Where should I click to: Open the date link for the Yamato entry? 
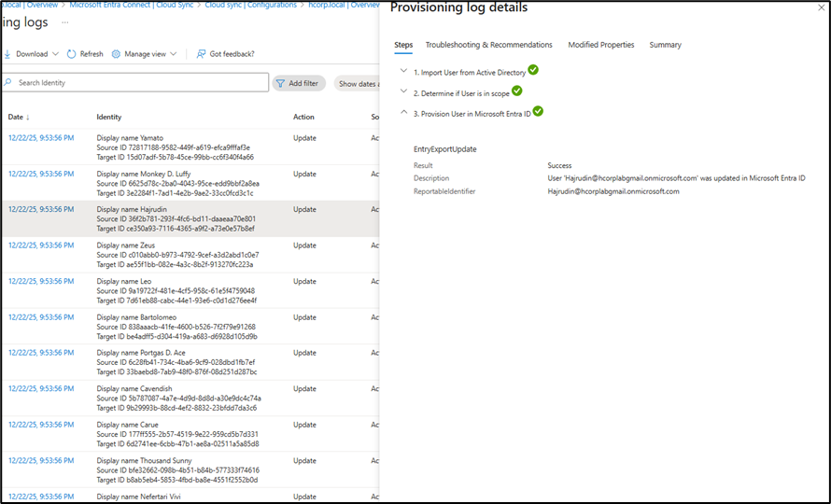click(x=41, y=138)
